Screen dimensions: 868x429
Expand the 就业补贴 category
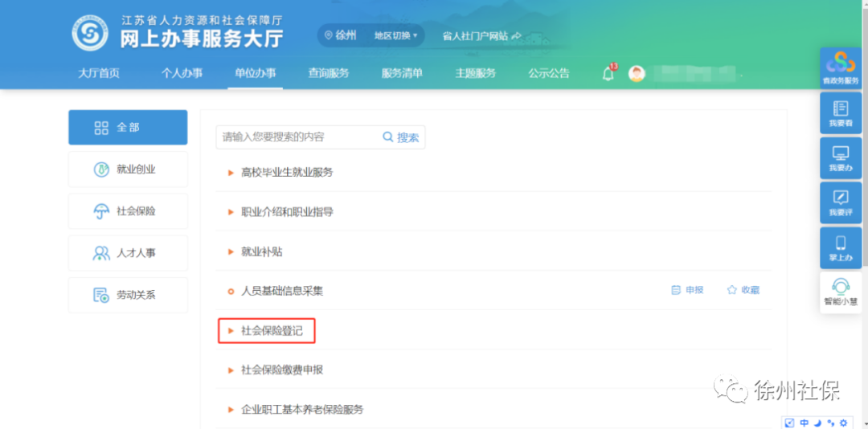pos(261,251)
